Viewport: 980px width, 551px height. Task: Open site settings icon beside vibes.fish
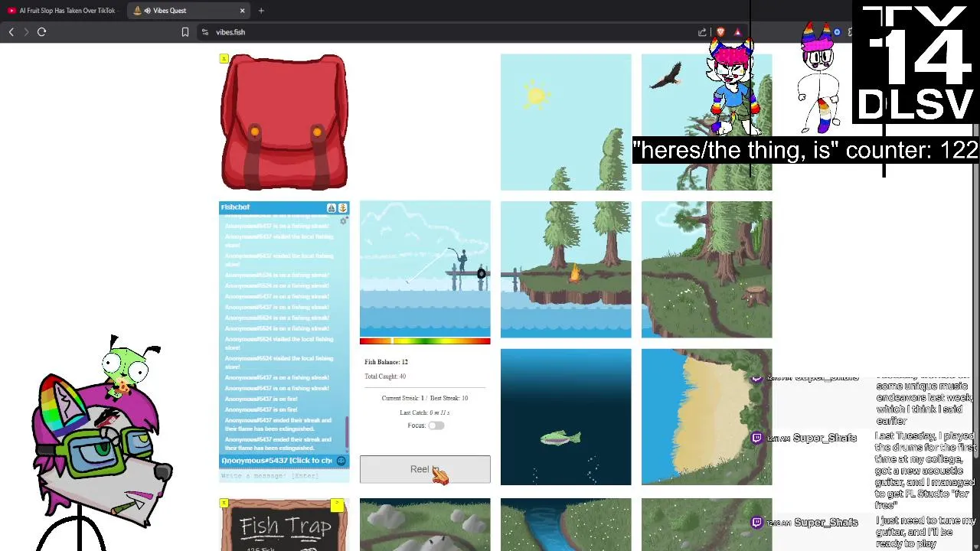pos(204,32)
